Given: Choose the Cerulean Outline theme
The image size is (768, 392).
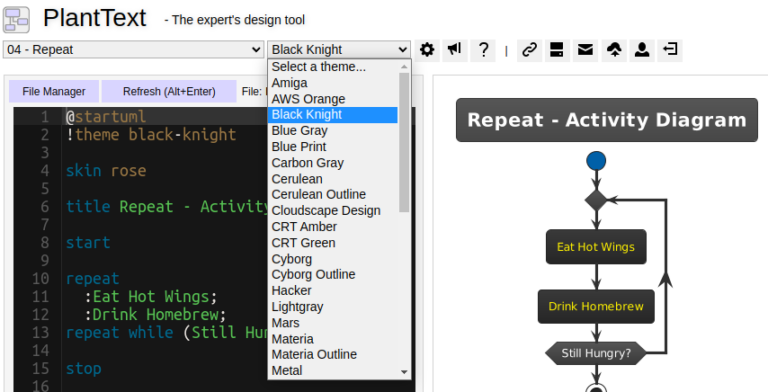Looking at the screenshot, I should coord(333,195).
